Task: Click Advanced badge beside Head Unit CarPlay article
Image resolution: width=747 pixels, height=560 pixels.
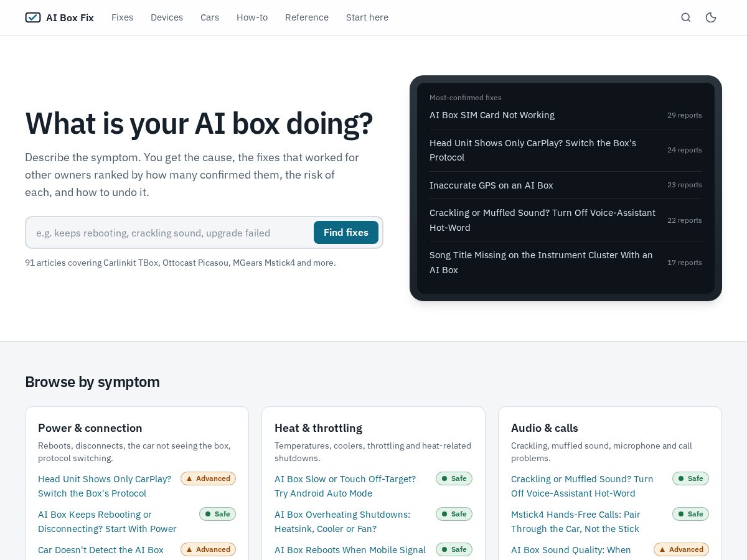Action: tap(208, 478)
